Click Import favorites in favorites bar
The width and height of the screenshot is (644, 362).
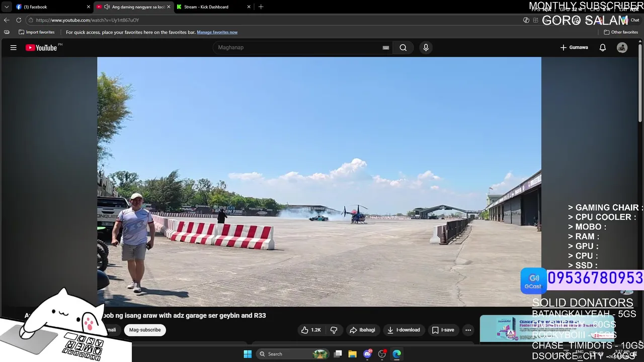[x=36, y=32]
